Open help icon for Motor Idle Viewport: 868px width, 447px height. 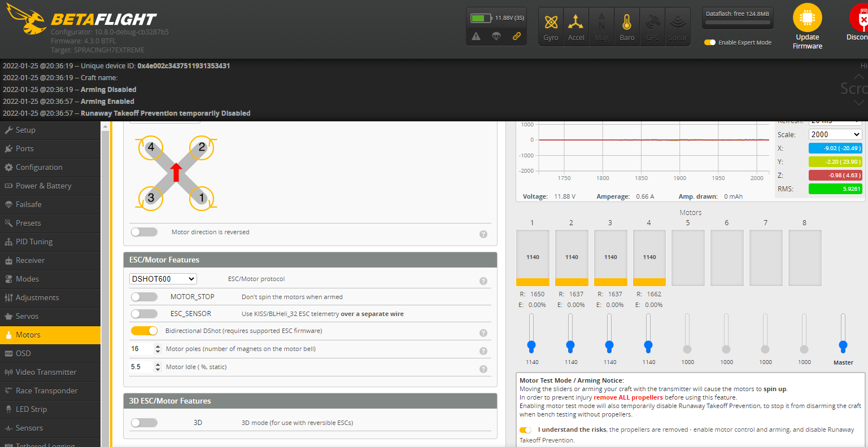483,369
